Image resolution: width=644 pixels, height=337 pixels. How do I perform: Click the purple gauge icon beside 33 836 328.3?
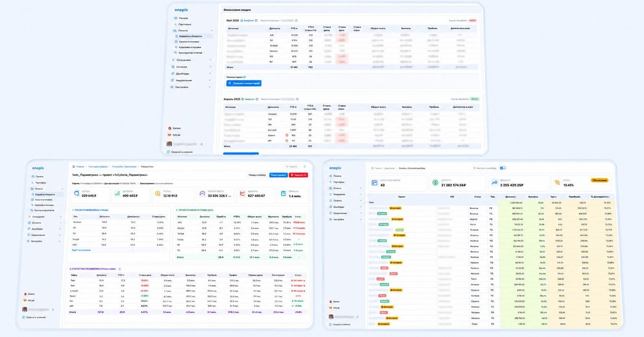click(202, 194)
